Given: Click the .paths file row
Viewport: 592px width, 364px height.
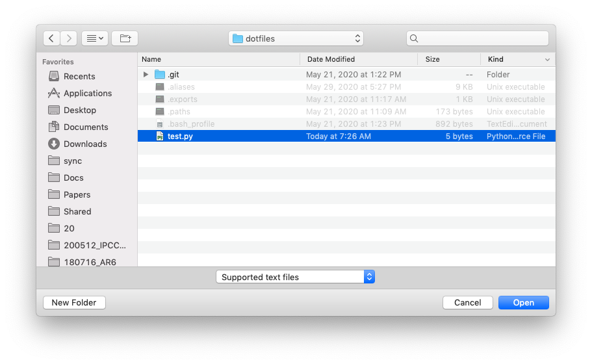Looking at the screenshot, I should tap(346, 112).
